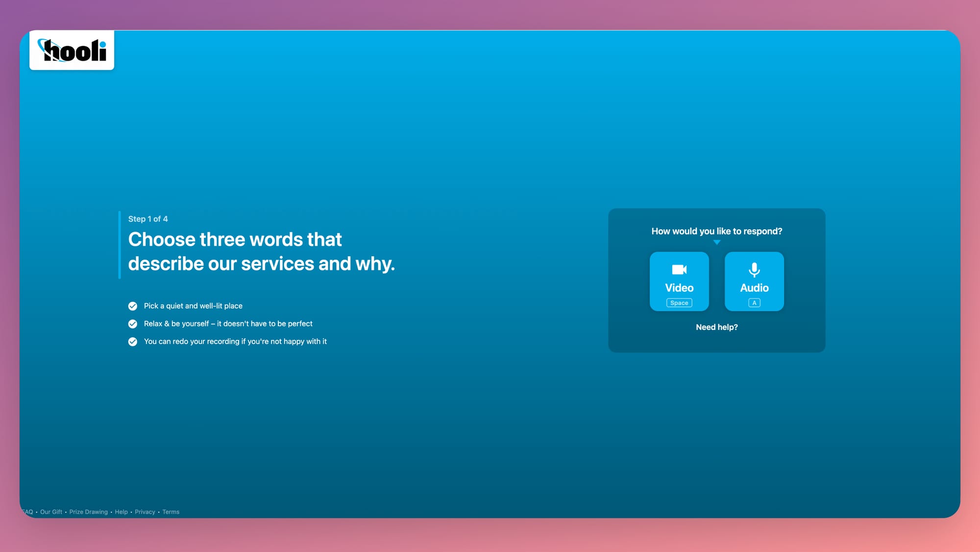Open the Terms footer link
The width and height of the screenshot is (980, 552).
click(171, 512)
